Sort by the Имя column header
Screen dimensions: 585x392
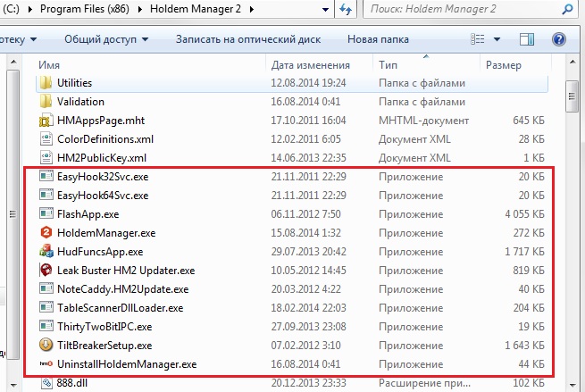(49, 65)
